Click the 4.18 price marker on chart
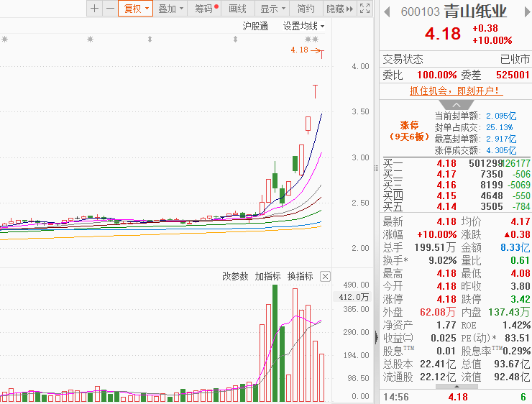This screenshot has height=404, width=532. [299, 50]
